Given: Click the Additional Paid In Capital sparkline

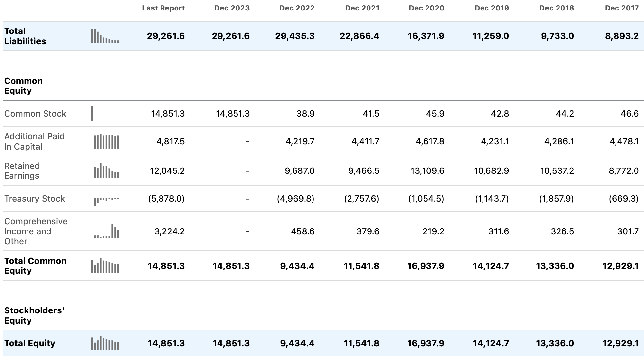Looking at the screenshot, I should point(106,142).
